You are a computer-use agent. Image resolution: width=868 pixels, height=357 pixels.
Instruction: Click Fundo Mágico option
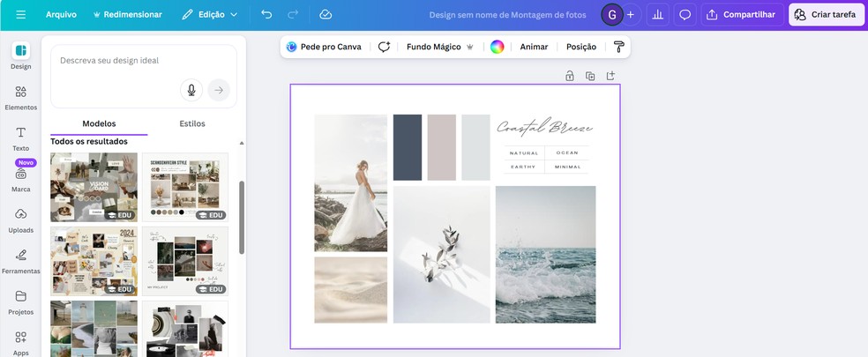[x=439, y=47]
